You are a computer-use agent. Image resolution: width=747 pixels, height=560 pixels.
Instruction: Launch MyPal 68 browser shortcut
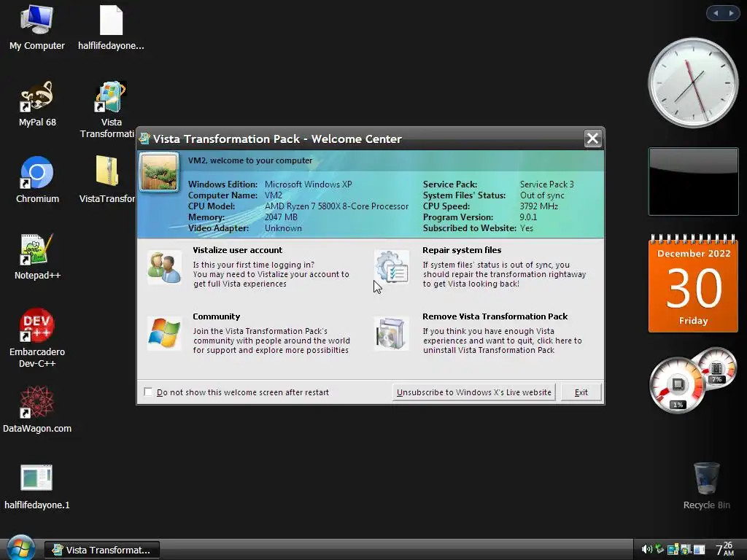37,104
